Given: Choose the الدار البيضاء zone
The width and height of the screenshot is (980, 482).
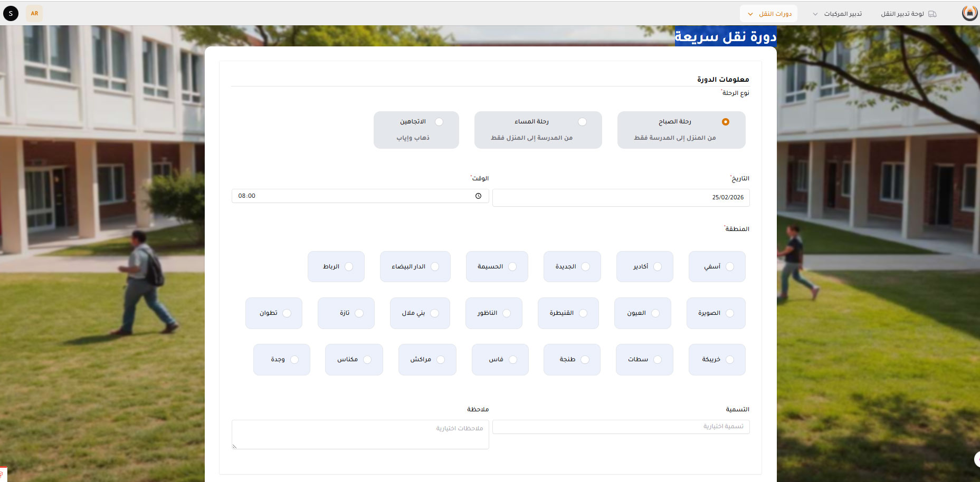Looking at the screenshot, I should [x=415, y=267].
